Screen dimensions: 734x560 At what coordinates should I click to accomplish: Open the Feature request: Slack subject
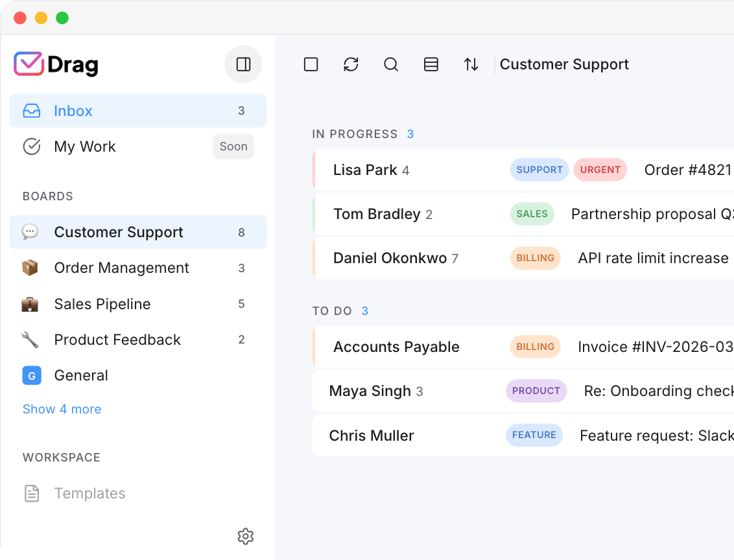[x=657, y=435]
